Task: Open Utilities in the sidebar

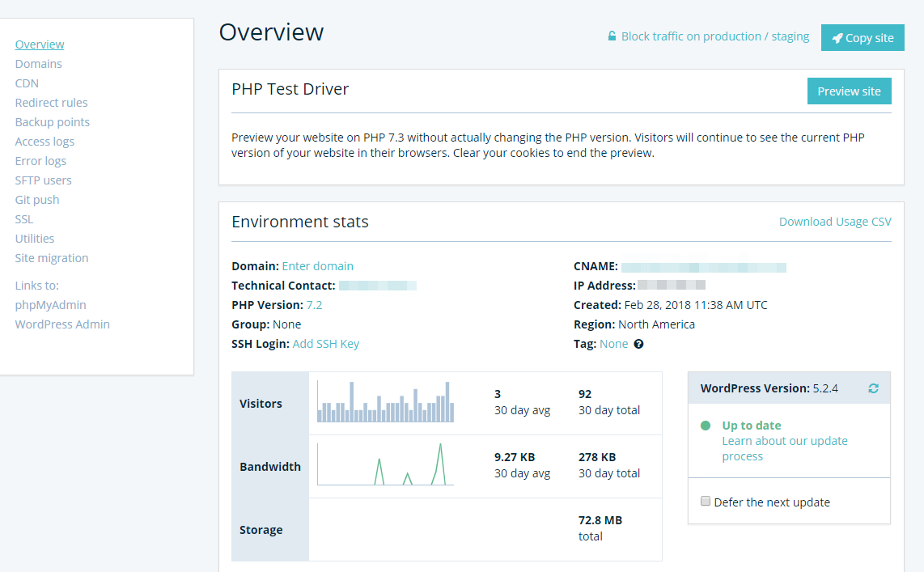Action: [x=35, y=239]
